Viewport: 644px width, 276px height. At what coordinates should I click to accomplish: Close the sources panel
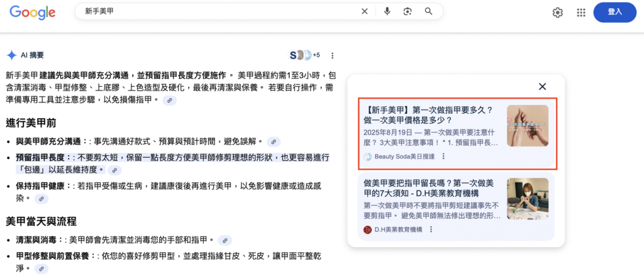point(542,87)
